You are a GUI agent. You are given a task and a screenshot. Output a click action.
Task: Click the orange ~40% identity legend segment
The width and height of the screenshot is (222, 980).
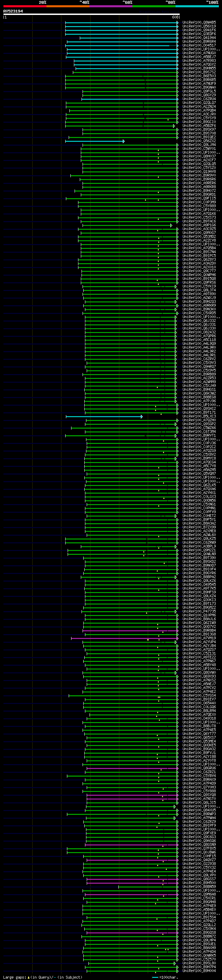[68, 6]
